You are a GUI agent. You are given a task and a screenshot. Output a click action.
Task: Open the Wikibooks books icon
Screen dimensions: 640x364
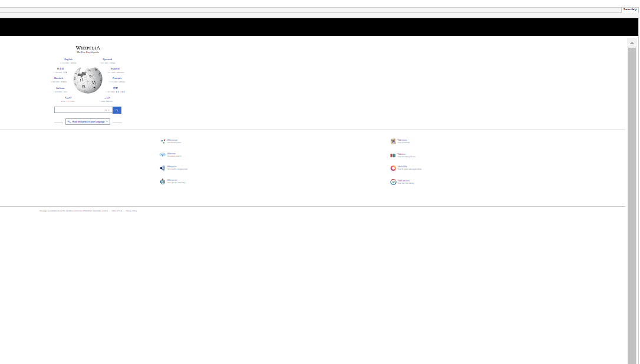pos(393,155)
